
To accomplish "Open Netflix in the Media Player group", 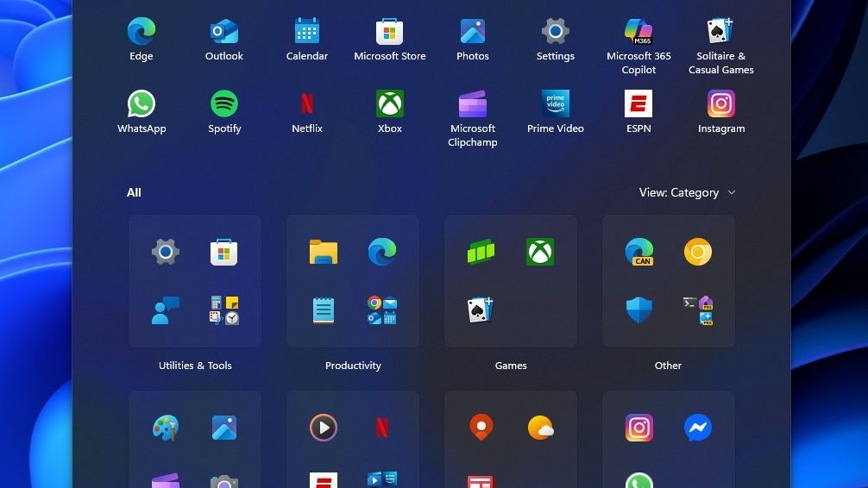I will pos(382,428).
